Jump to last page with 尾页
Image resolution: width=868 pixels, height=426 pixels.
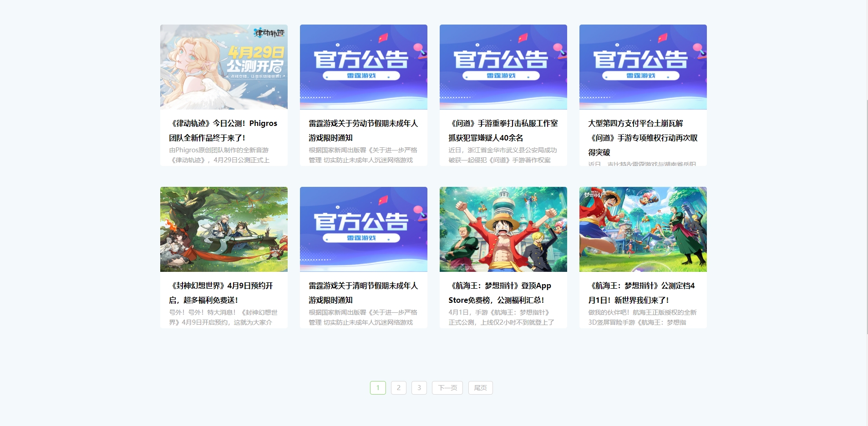[x=481, y=388]
